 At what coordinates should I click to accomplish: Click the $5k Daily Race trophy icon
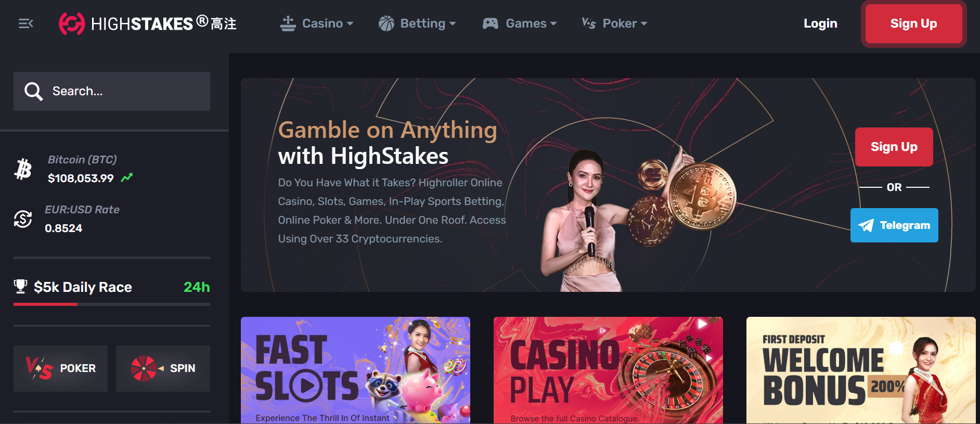[x=20, y=286]
